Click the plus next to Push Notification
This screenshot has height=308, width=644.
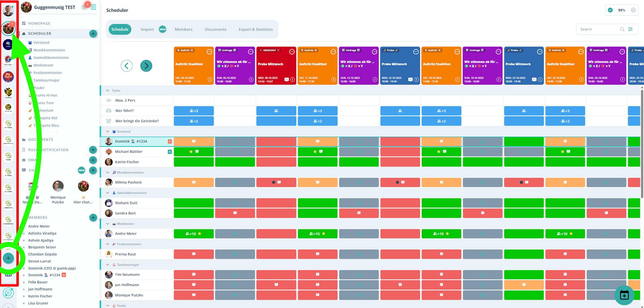[x=93, y=150]
